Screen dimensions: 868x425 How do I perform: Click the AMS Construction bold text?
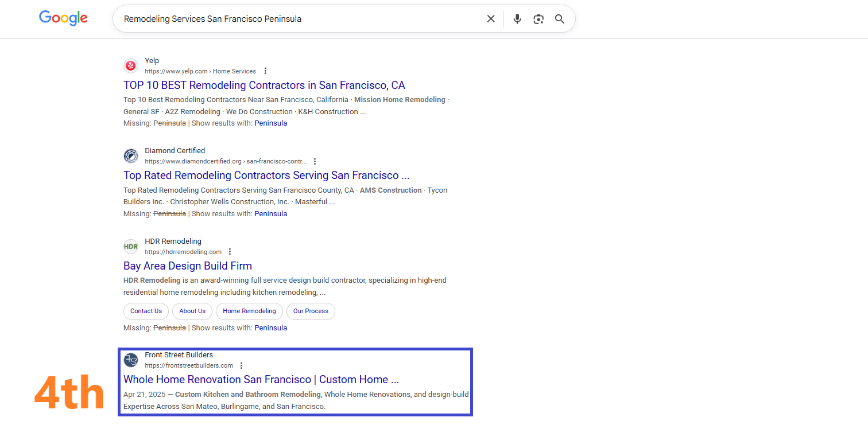[x=391, y=190]
